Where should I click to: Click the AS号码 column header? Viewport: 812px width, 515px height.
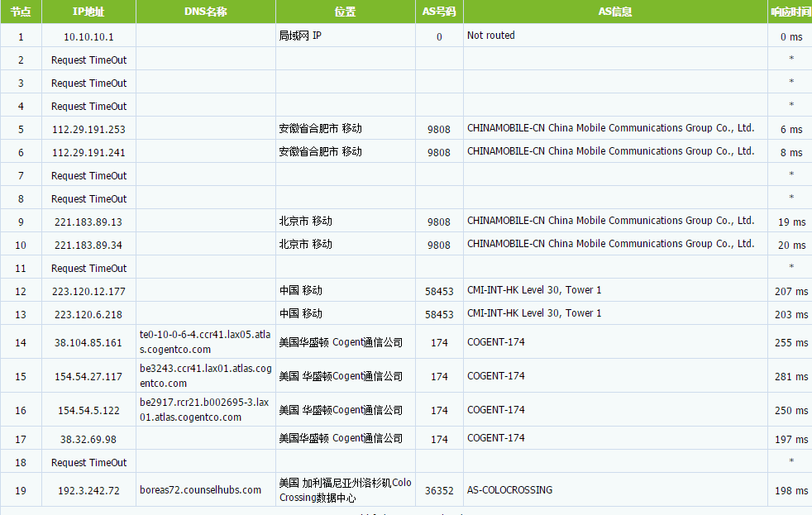click(439, 12)
